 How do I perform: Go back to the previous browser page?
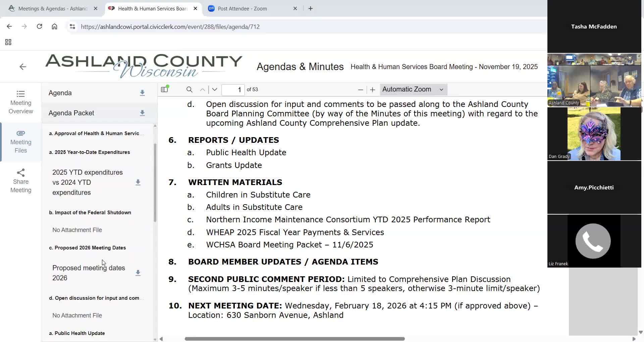(9, 26)
